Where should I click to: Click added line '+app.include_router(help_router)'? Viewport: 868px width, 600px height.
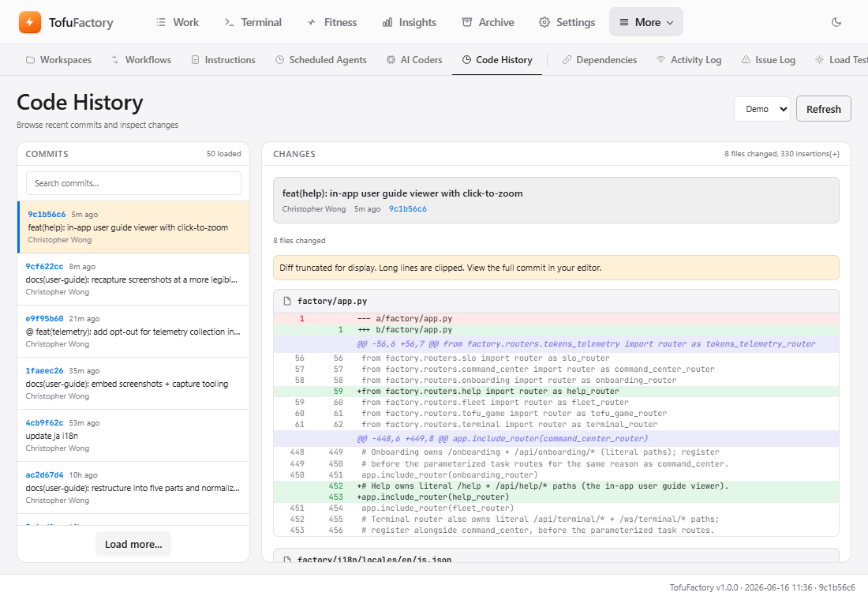click(x=556, y=497)
